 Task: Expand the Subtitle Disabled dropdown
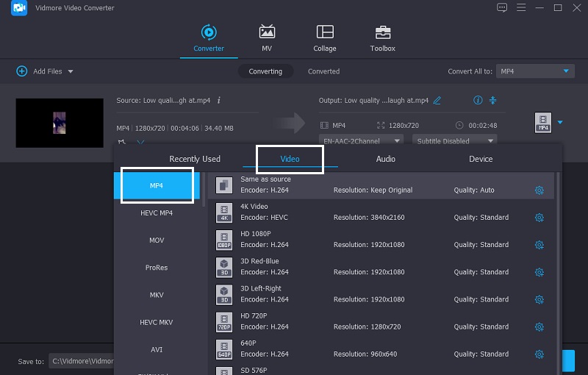pos(454,140)
